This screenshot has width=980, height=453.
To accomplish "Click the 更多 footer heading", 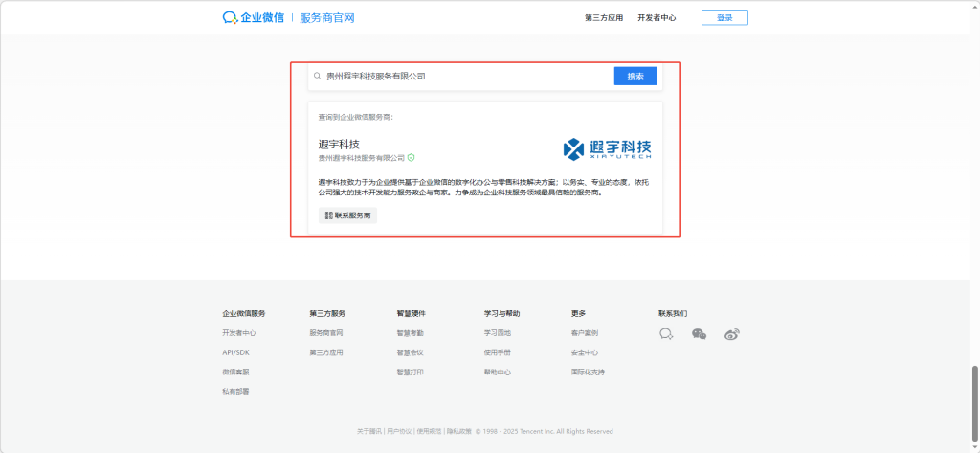I will click(578, 313).
